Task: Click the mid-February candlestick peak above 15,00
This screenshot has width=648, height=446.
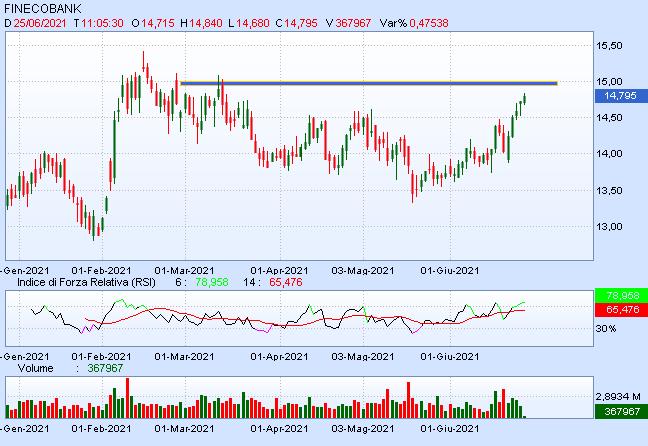Action: tap(143, 62)
